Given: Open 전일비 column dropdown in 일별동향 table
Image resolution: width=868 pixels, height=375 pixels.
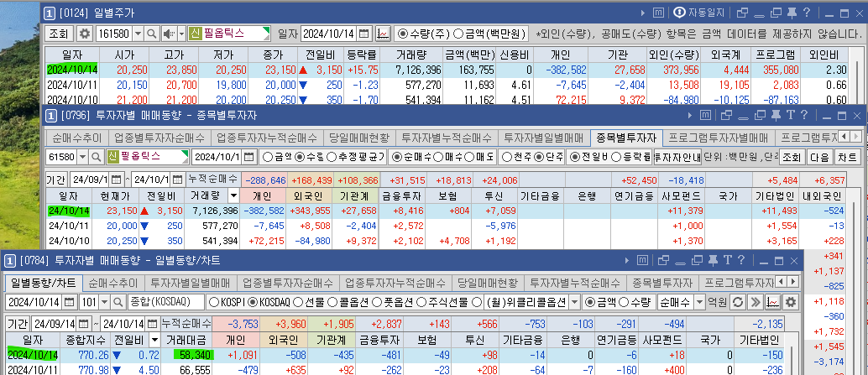Looking at the screenshot, I should (155, 340).
